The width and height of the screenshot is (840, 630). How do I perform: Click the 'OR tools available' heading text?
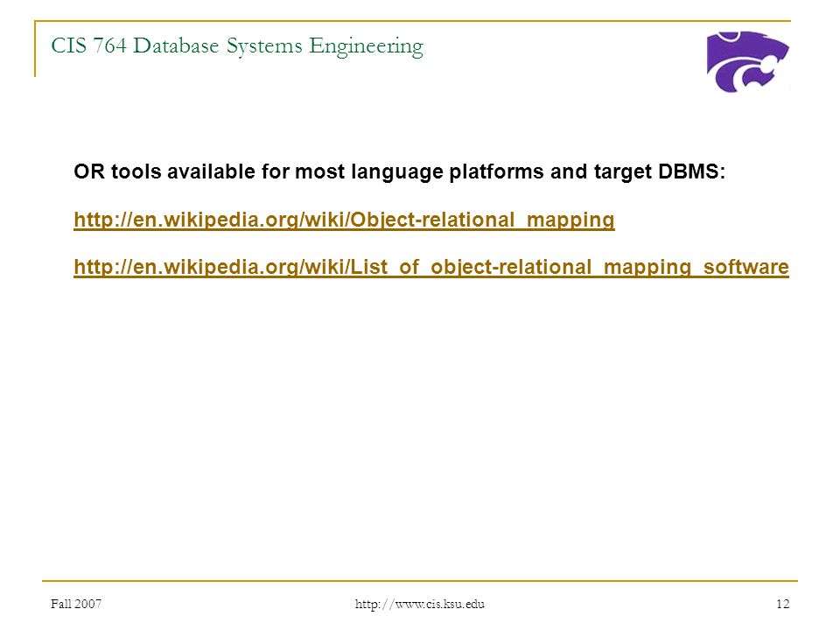[x=399, y=172]
